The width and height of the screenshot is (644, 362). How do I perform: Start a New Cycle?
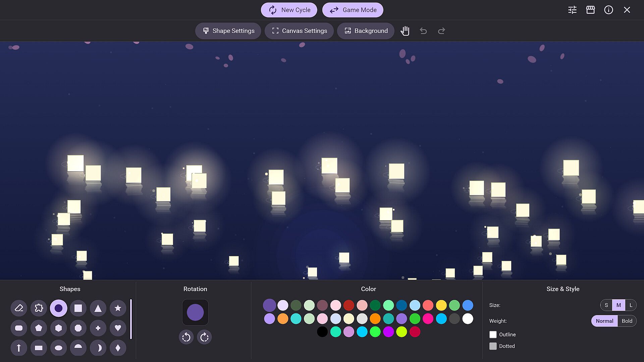(x=289, y=10)
